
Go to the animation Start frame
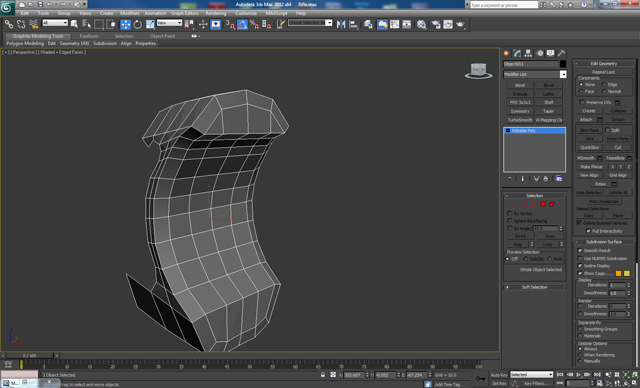[560, 375]
